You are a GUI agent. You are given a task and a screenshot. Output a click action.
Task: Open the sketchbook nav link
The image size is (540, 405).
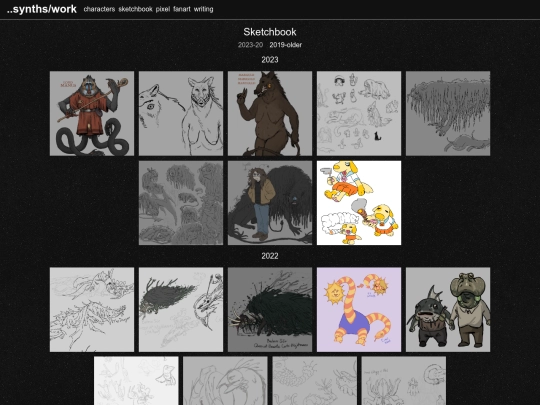coord(135,9)
